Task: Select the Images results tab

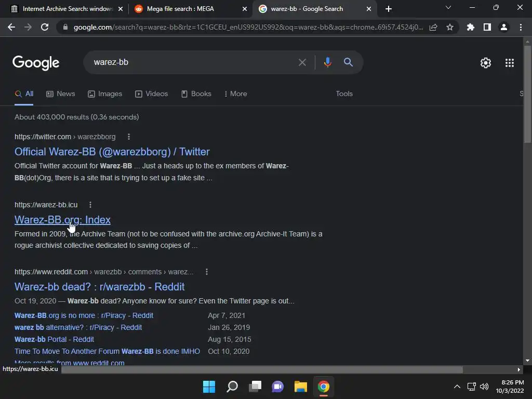Action: (105, 94)
